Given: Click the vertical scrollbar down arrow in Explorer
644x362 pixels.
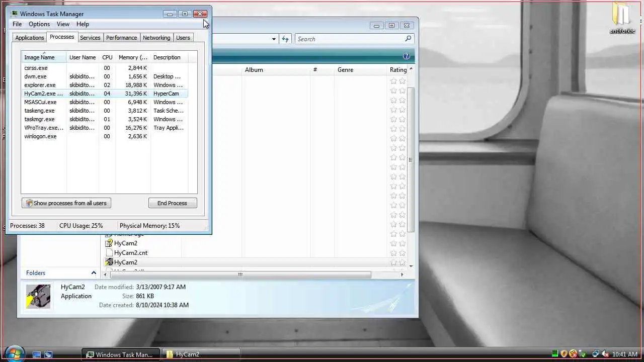Looking at the screenshot, I should click(x=411, y=266).
